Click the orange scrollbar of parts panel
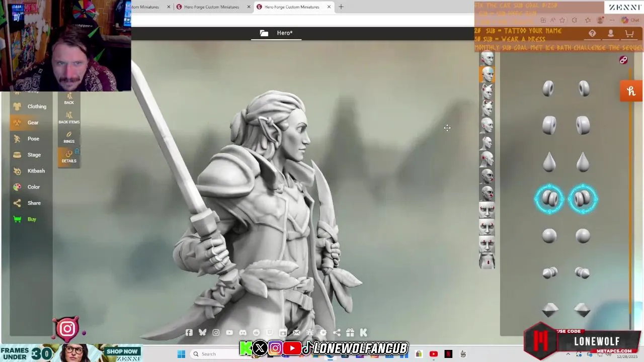The width and height of the screenshot is (644, 362). pos(631,191)
